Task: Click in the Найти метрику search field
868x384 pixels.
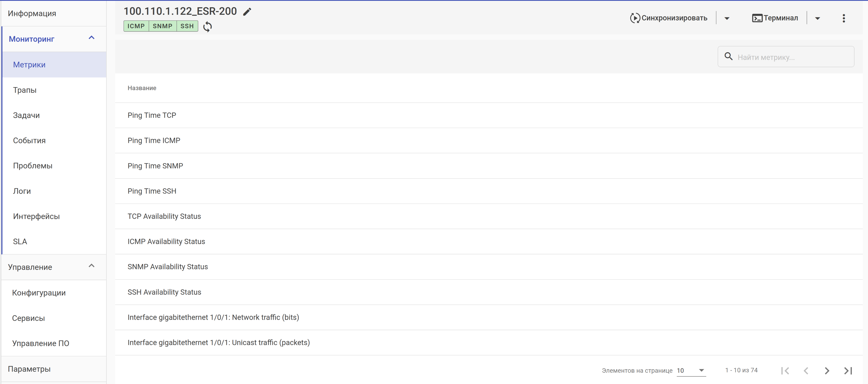Action: pos(792,57)
